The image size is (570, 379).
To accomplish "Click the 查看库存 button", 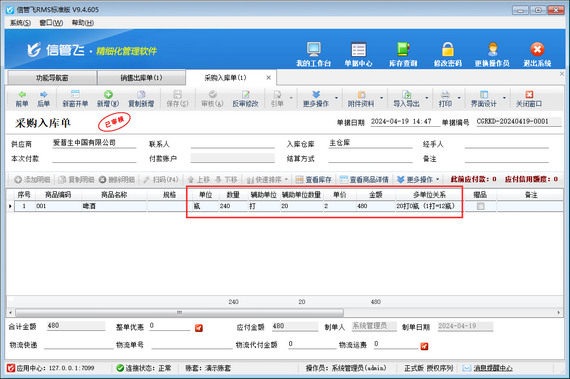I will pos(314,180).
